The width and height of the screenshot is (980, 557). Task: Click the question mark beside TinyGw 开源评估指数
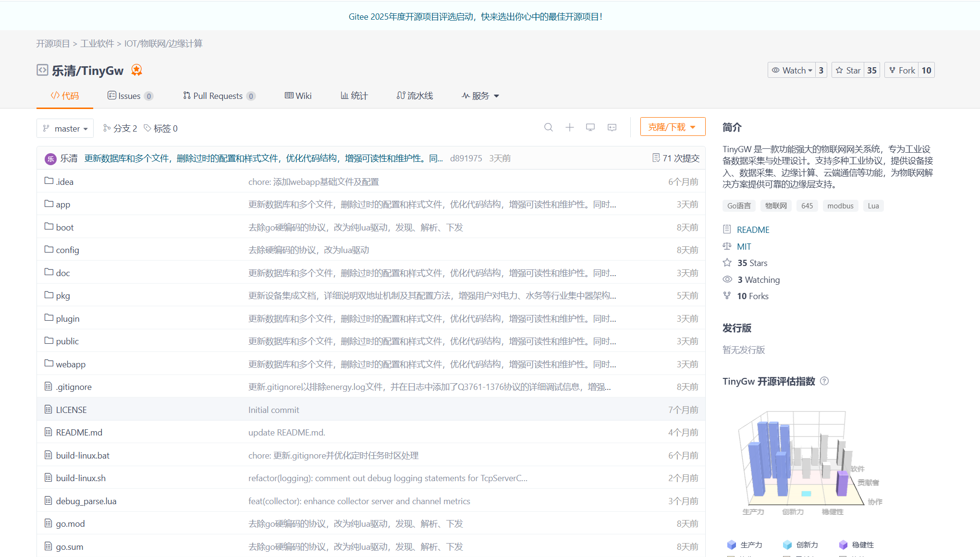(x=825, y=381)
